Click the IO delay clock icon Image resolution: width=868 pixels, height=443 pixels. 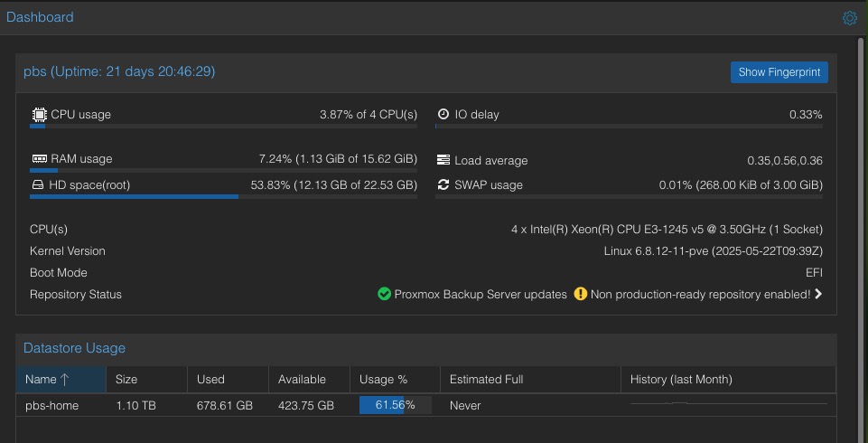point(443,115)
